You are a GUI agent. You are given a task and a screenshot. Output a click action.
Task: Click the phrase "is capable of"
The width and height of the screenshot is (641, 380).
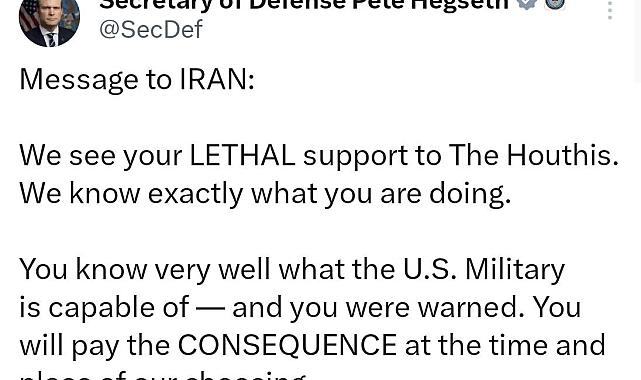click(x=104, y=308)
